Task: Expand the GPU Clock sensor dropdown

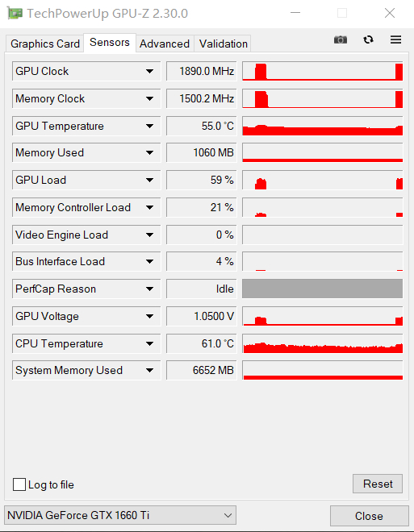Action: [x=149, y=71]
